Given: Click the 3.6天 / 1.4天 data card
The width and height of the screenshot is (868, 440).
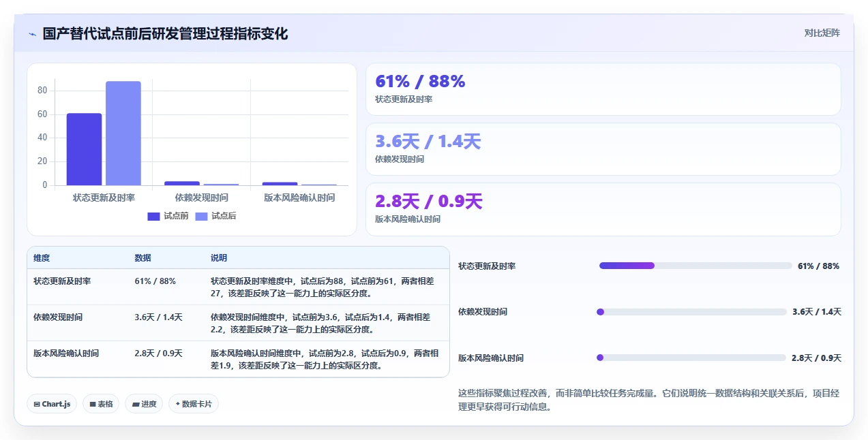Looking at the screenshot, I should [x=603, y=149].
